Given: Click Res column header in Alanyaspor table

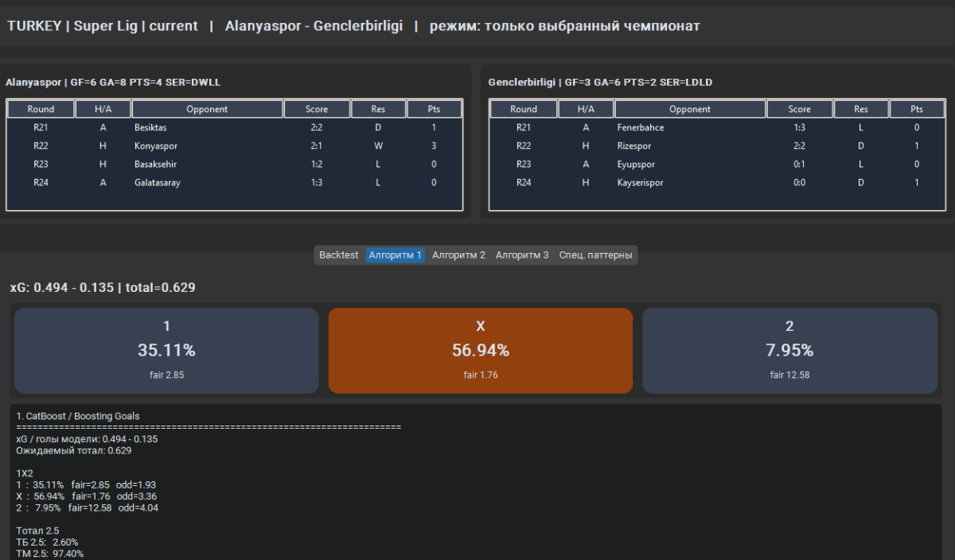Looking at the screenshot, I should (378, 109).
